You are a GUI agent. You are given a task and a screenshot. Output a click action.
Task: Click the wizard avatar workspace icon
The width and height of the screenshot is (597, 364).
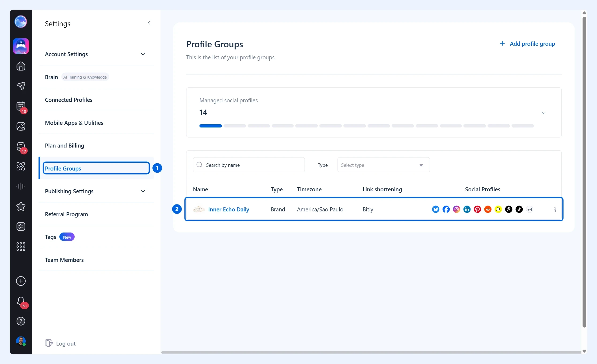[x=21, y=46]
